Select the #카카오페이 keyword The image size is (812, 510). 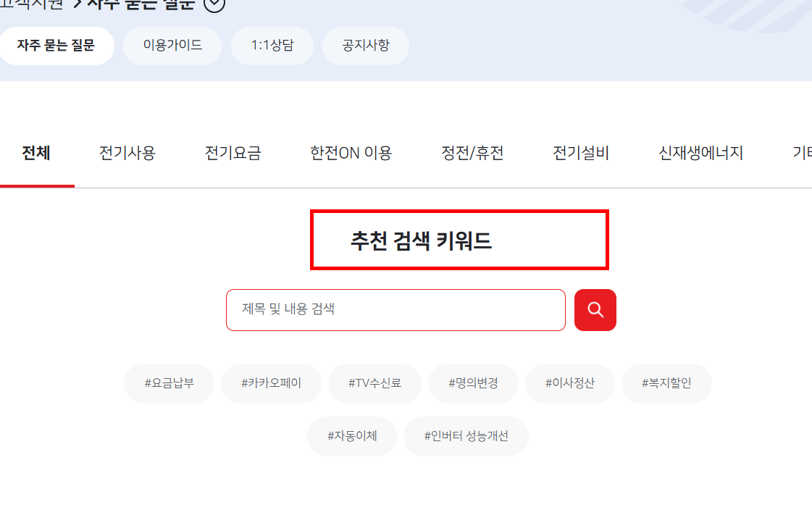pyautogui.click(x=271, y=383)
